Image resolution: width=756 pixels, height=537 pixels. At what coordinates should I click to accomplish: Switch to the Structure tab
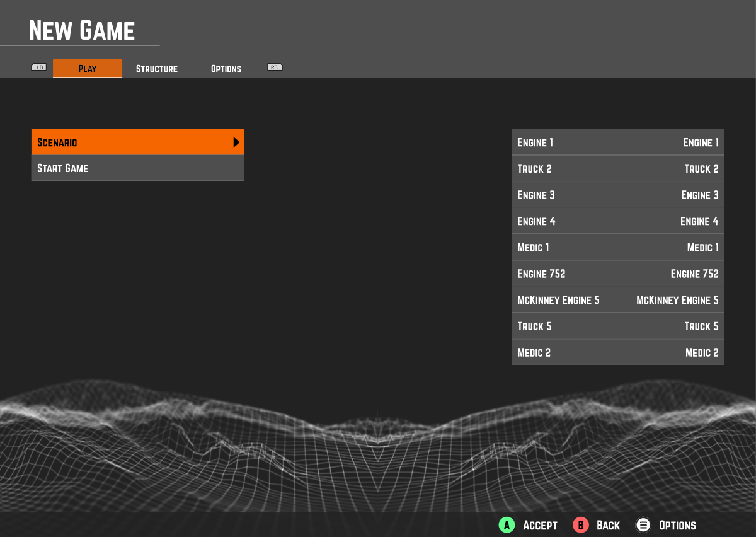click(157, 69)
